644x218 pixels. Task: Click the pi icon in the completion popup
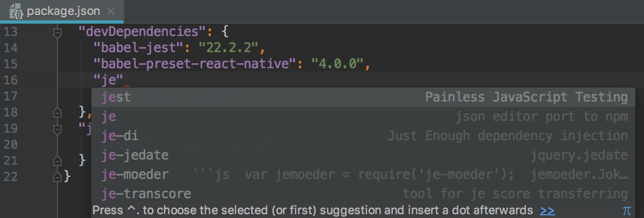coord(626,210)
